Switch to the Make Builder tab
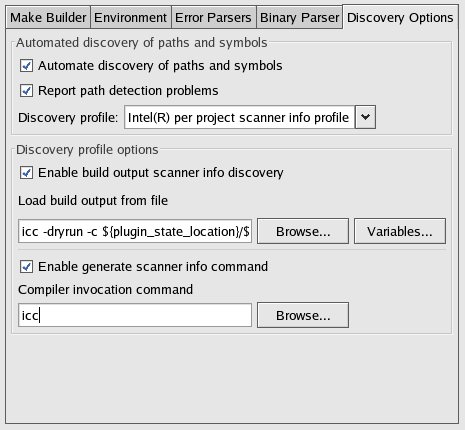Screen dimensions: 465x430 [48, 17]
